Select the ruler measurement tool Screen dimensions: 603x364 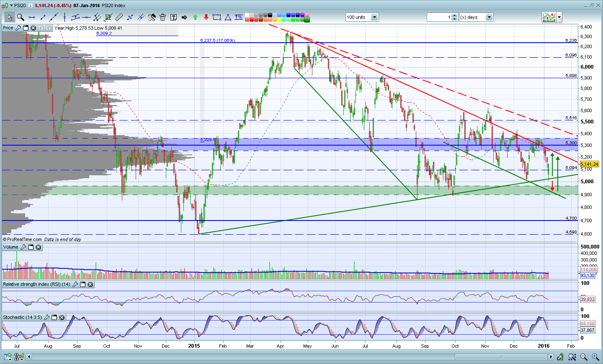tap(119, 17)
